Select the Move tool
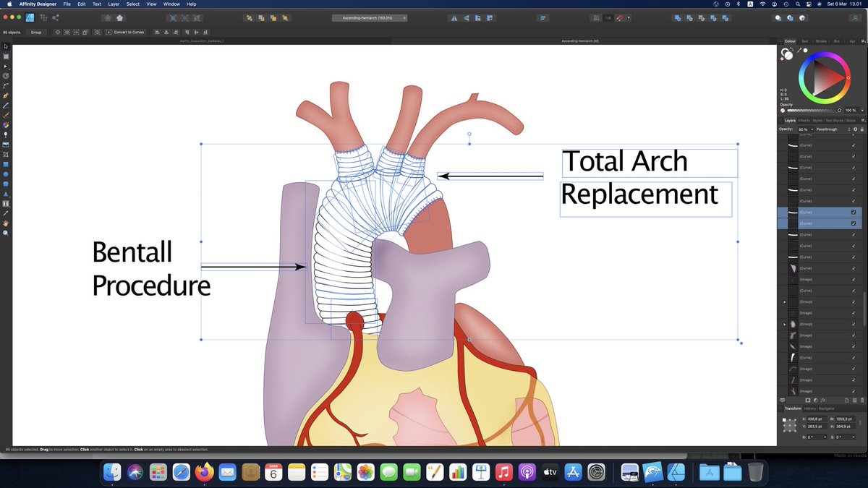Screen dimensions: 868x488 click(6, 46)
